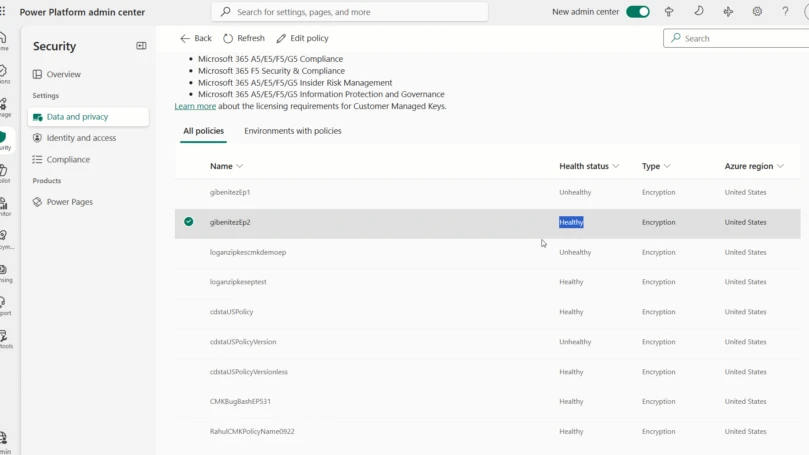Open the Copilot sparkle icon in header

click(728, 11)
